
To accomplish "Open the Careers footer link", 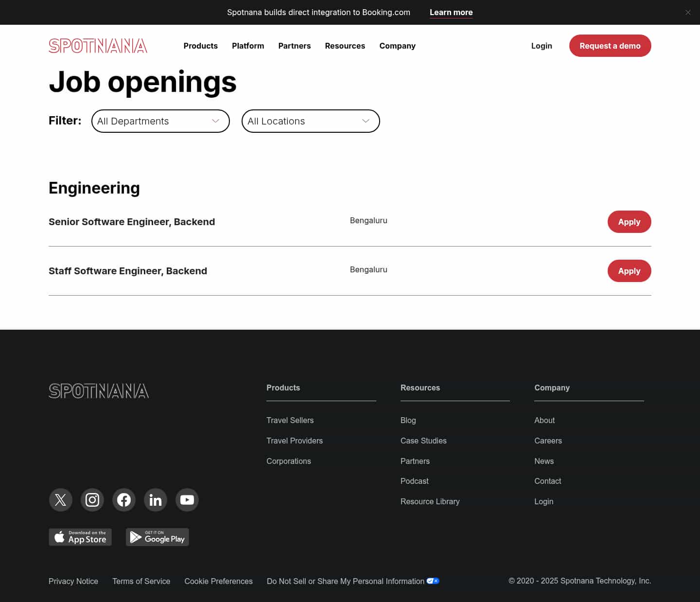I will 548,441.
